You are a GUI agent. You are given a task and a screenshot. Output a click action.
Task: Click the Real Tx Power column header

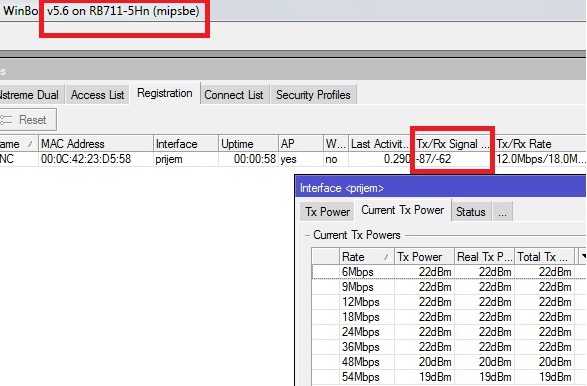[x=484, y=257]
